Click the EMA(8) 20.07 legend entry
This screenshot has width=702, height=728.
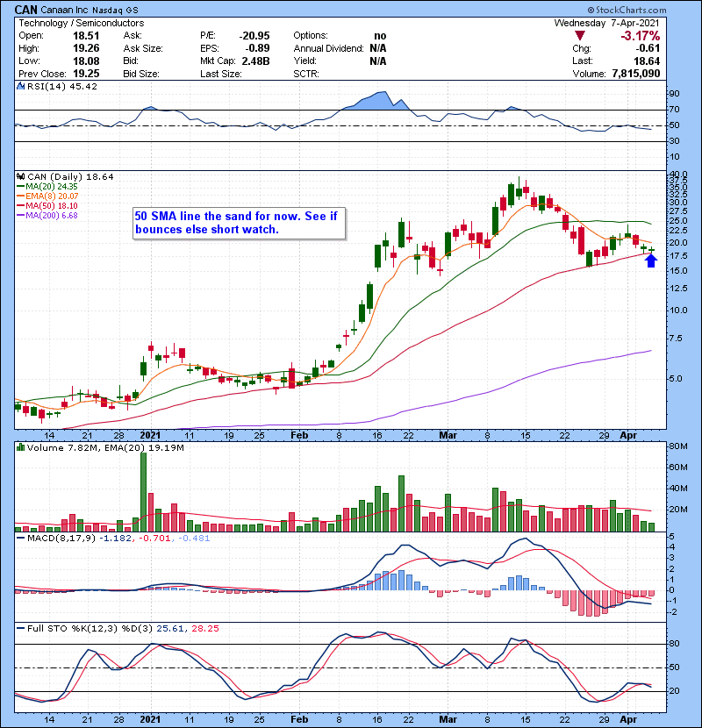52,196
